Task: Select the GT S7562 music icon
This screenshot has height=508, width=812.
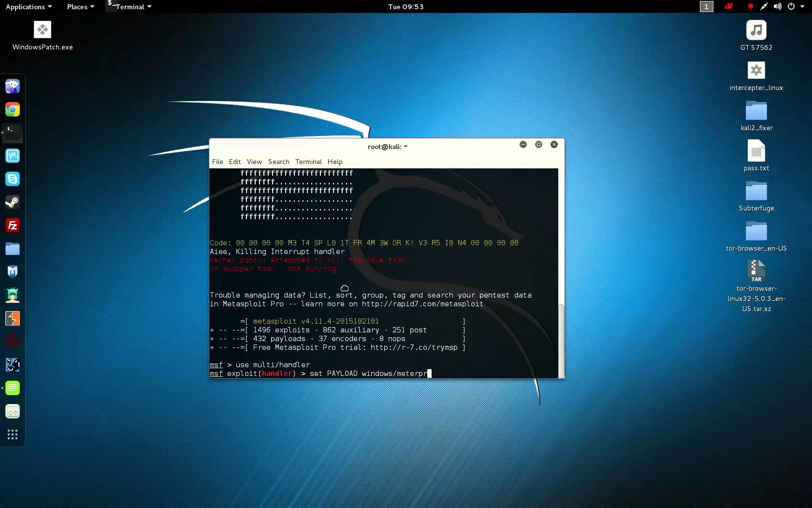Action: [x=756, y=35]
